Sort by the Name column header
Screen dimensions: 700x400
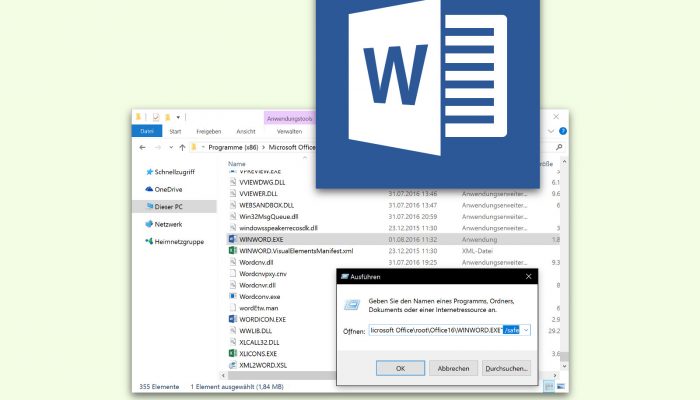(x=237, y=164)
